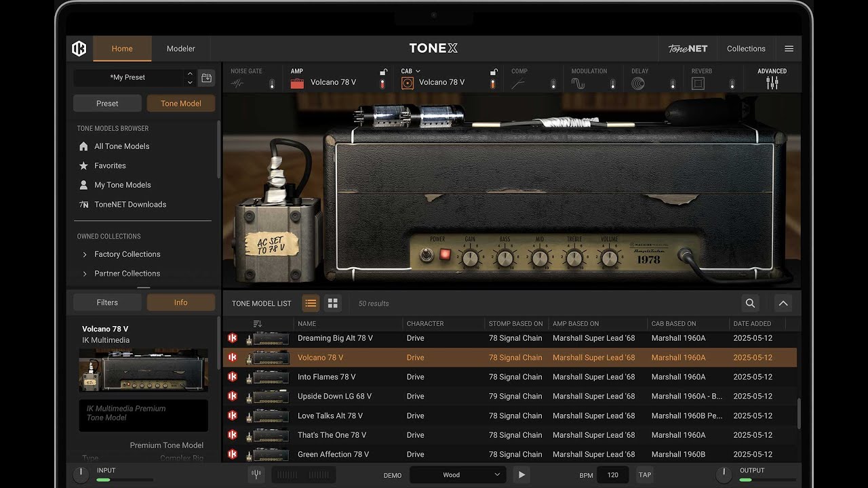Click the amp unlock padlock icon
The height and width of the screenshot is (488, 868).
coord(383,72)
